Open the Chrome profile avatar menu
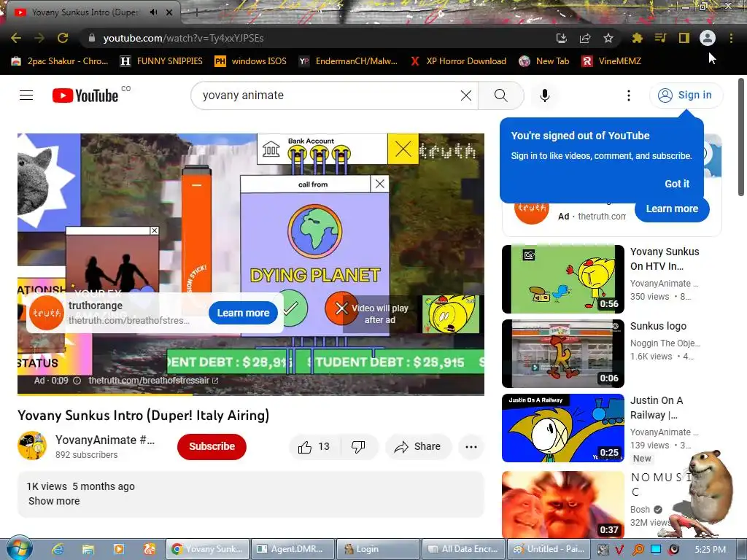Viewport: 747px width, 560px height. (708, 38)
